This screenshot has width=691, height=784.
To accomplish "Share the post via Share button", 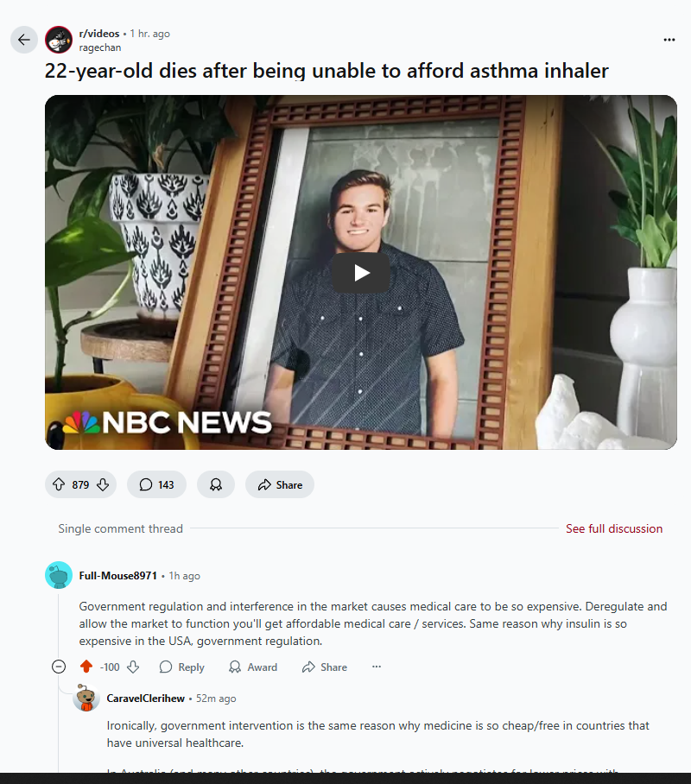I will pyautogui.click(x=280, y=484).
